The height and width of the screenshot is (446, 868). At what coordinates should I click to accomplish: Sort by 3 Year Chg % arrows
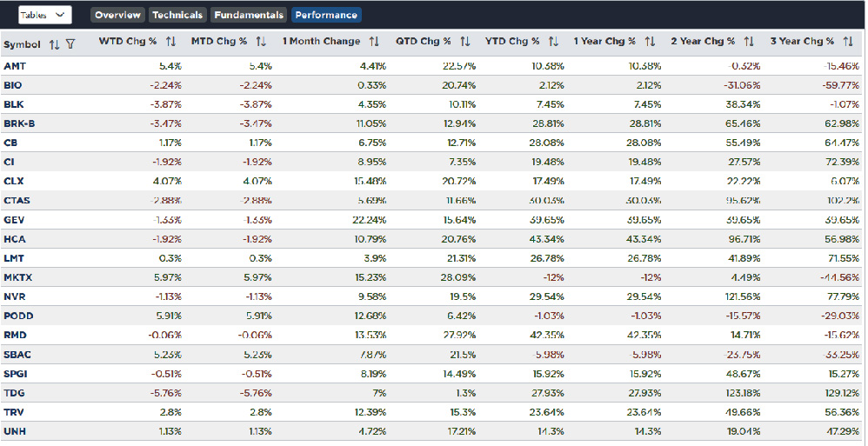click(x=848, y=42)
